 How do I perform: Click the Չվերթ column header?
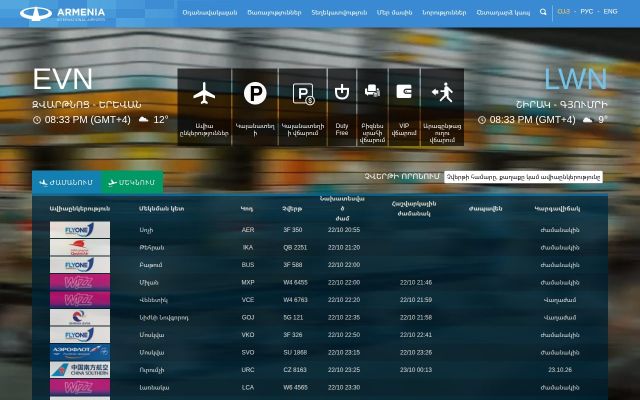click(292, 209)
